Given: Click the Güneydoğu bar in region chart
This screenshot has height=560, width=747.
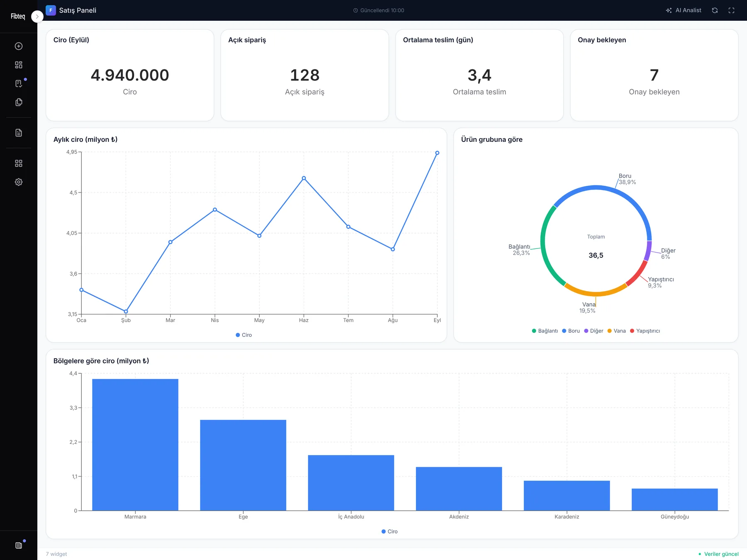Looking at the screenshot, I should (x=675, y=499).
